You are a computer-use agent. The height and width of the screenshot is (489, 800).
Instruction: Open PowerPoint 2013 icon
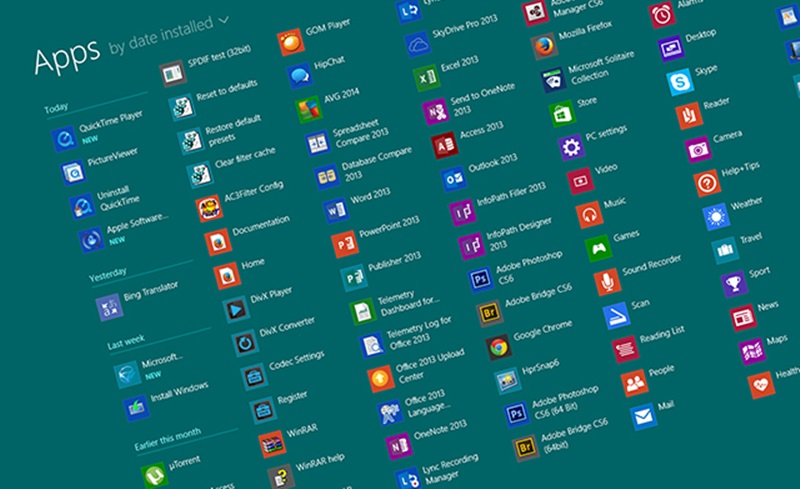tap(345, 244)
